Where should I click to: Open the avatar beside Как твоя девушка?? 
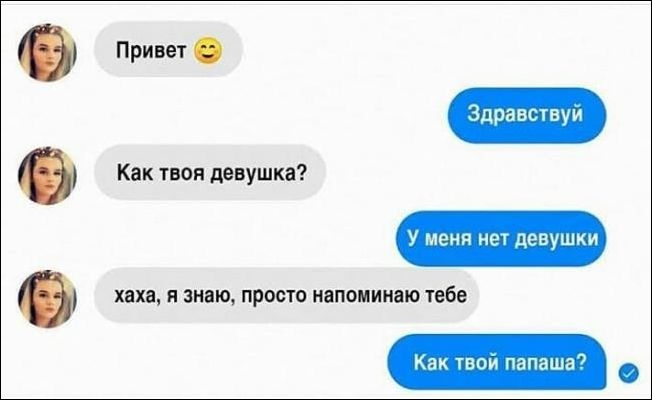pyautogui.click(x=47, y=175)
